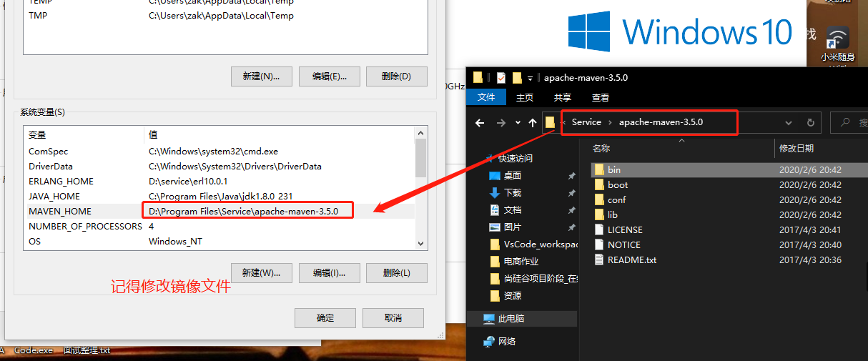Click the Properties icon in Explorer title bar

pyautogui.click(x=500, y=78)
